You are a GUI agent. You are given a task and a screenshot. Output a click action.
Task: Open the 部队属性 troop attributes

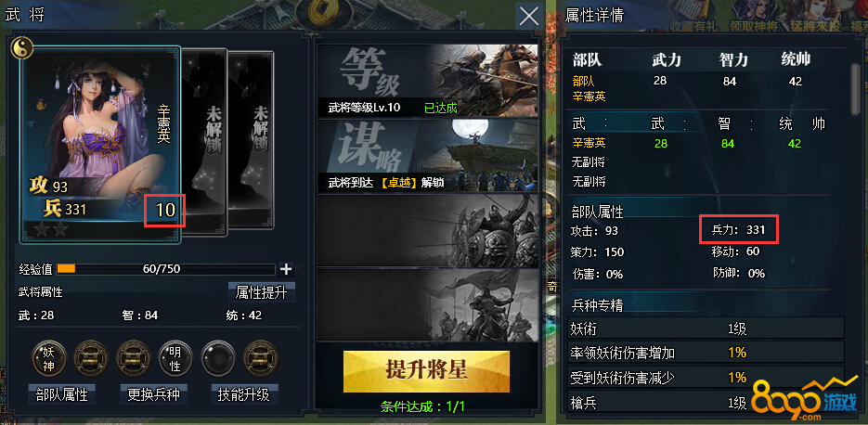62,394
